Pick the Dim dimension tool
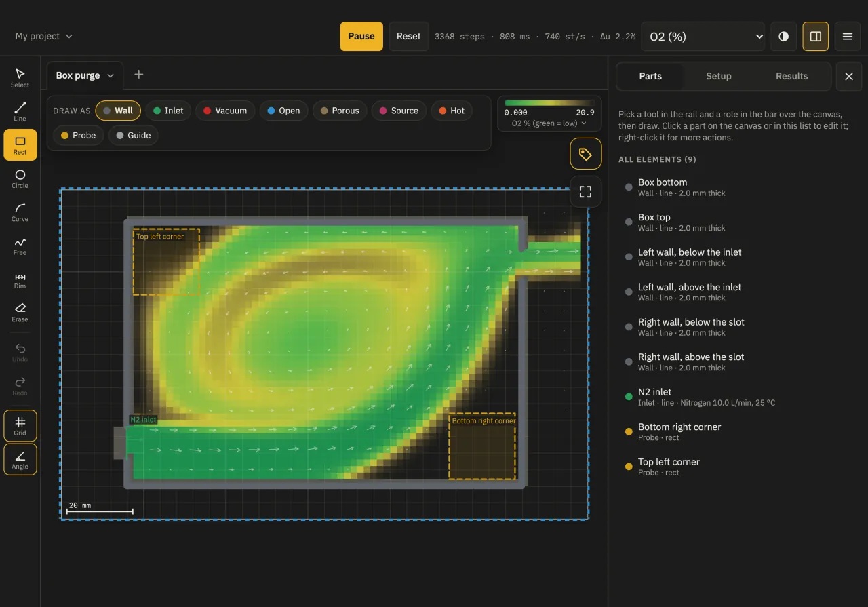 click(20, 279)
